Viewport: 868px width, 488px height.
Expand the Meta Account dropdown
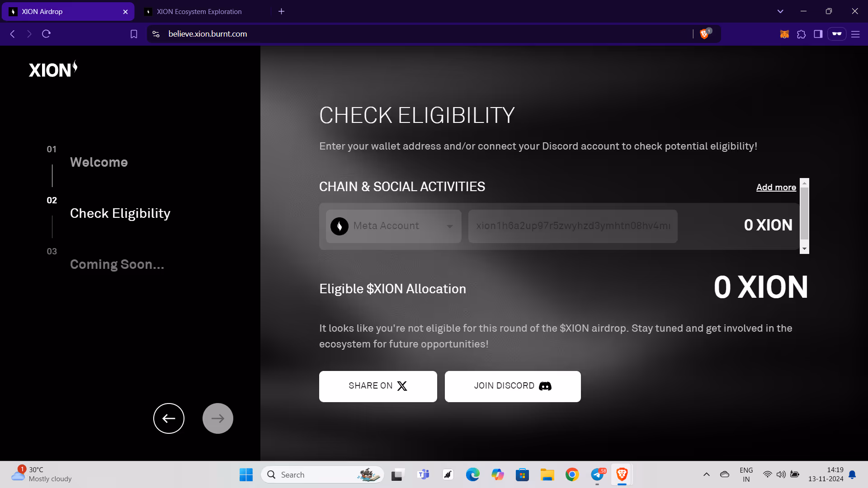coord(393,226)
